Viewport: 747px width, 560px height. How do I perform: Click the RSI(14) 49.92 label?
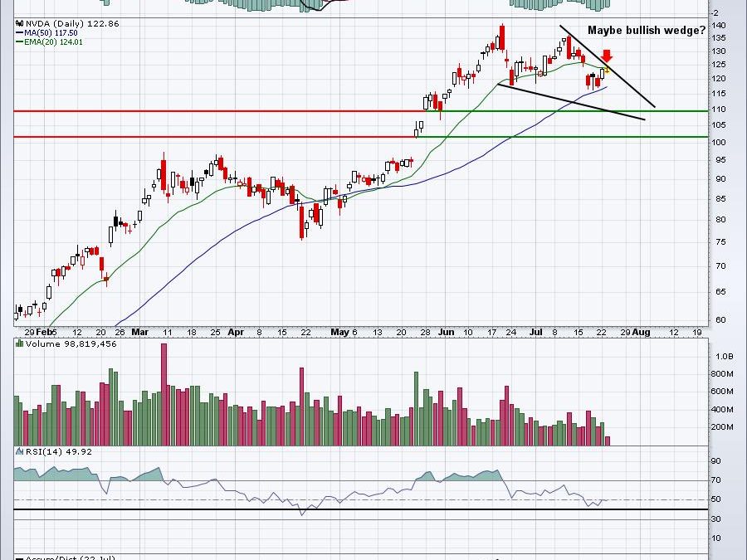point(59,451)
